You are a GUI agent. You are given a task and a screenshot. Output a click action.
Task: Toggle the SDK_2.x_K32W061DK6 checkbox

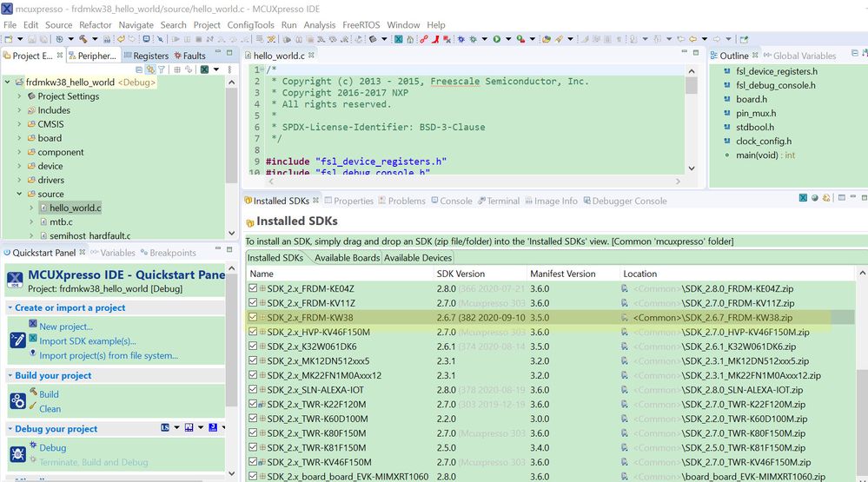[x=253, y=346]
